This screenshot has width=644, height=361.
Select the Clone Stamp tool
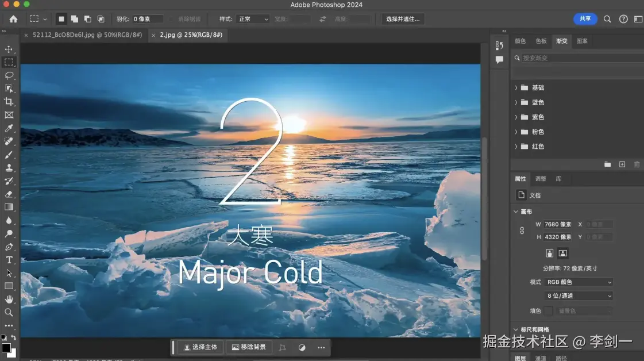click(9, 168)
